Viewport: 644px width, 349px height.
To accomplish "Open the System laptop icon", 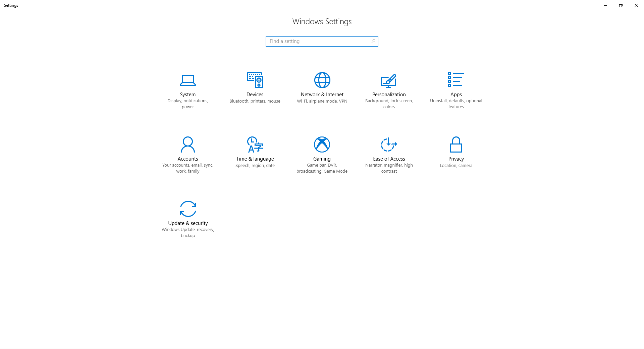I will 188,80.
